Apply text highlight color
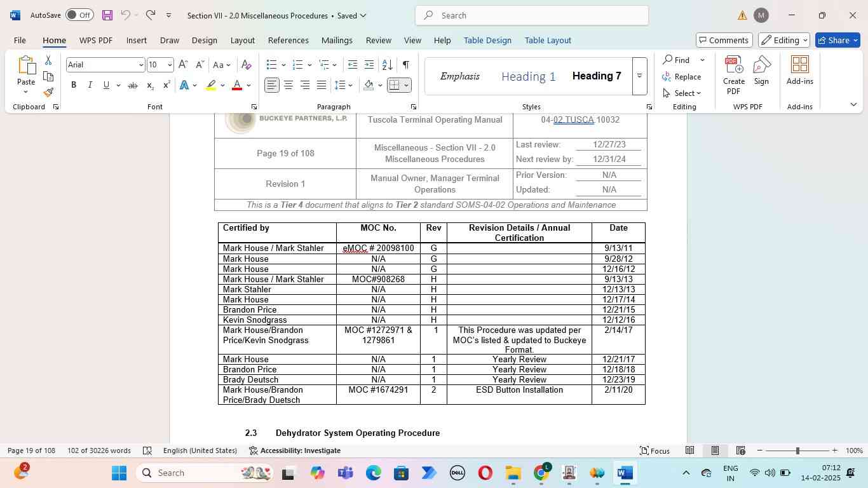The height and width of the screenshot is (488, 868). [x=212, y=85]
